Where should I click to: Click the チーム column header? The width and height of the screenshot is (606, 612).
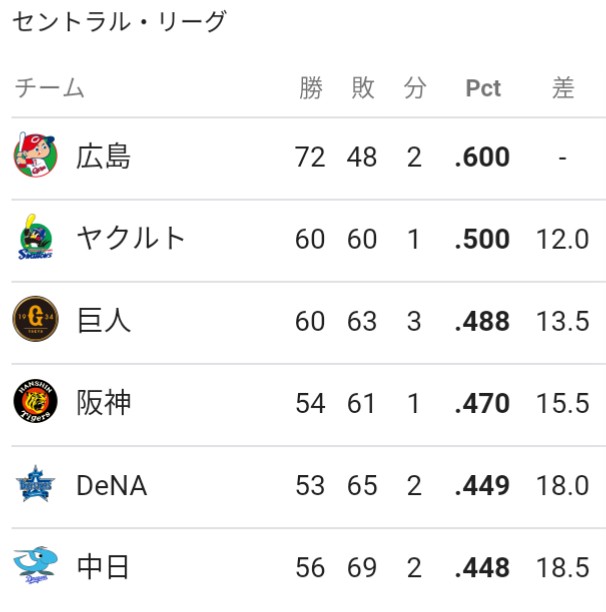click(x=50, y=87)
